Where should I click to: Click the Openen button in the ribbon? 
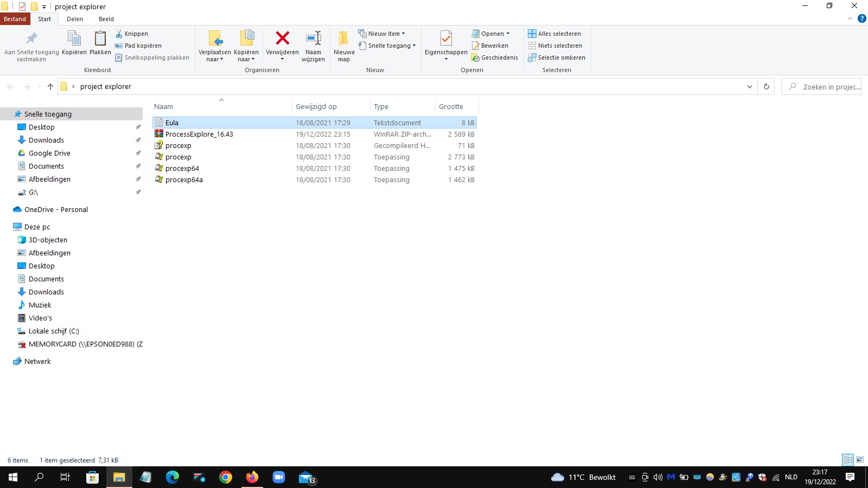490,34
